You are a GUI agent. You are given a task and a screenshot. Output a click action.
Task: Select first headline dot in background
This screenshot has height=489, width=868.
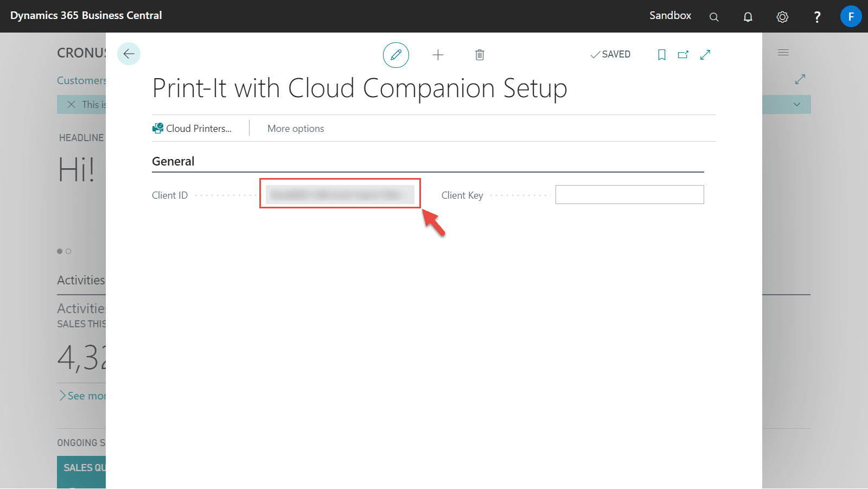coord(60,251)
